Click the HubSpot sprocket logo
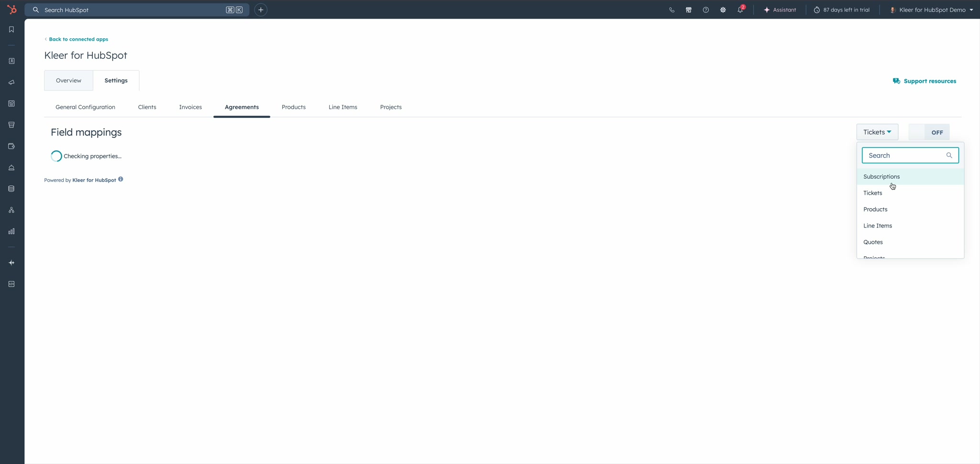 coord(12,10)
